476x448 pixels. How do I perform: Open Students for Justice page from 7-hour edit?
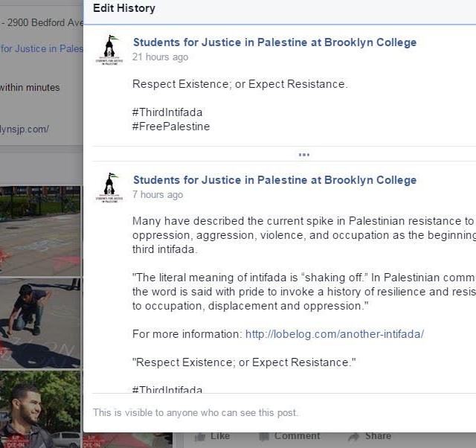pyautogui.click(x=274, y=180)
